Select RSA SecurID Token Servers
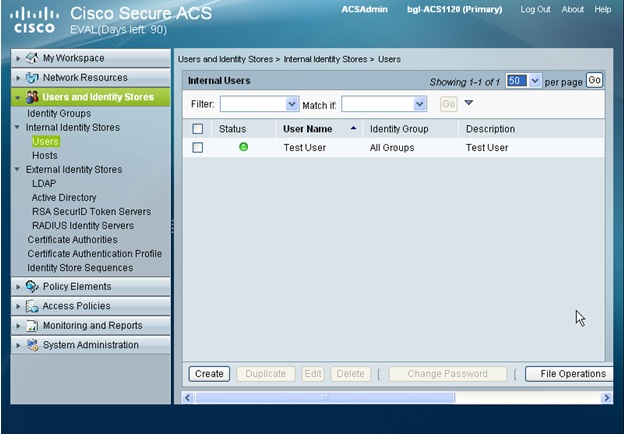 pyautogui.click(x=92, y=211)
